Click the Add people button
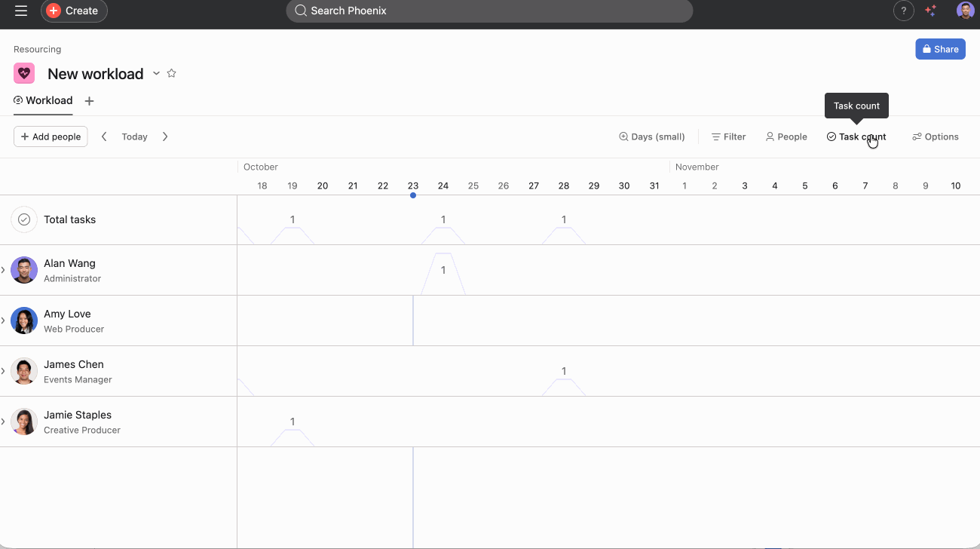Image resolution: width=980 pixels, height=549 pixels. pos(51,136)
